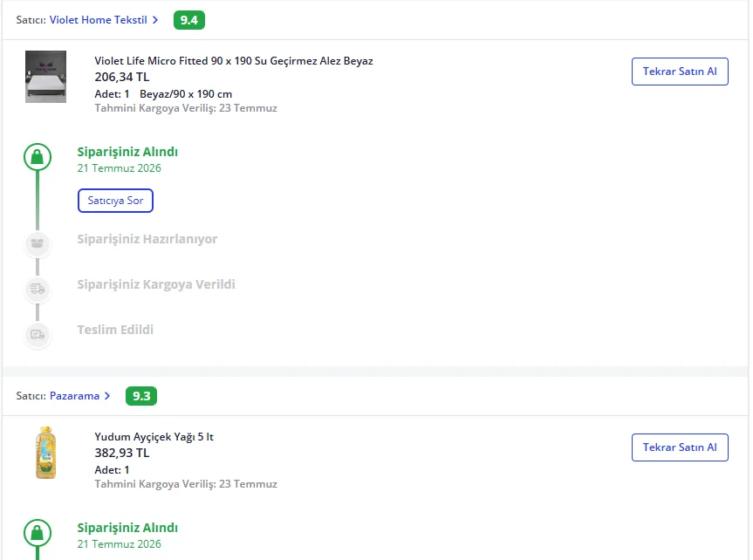Screen dimensions: 753x560
Task: Click the 9.4 seller rating badge
Action: point(189,20)
